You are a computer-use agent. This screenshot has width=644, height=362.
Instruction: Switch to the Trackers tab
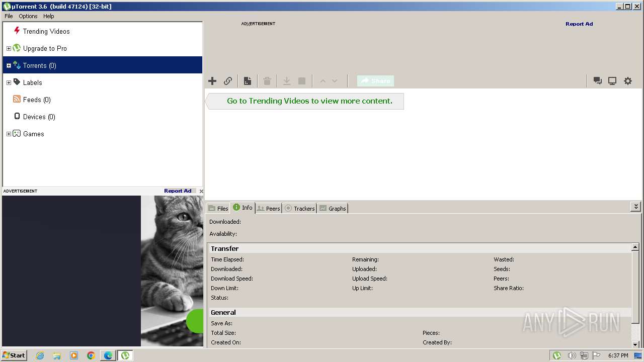tap(299, 208)
